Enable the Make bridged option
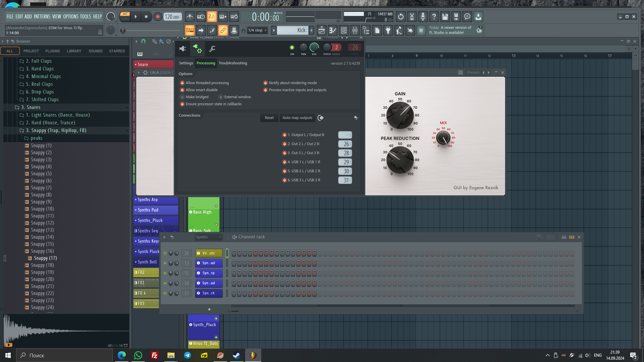644x362 pixels. 182,97
